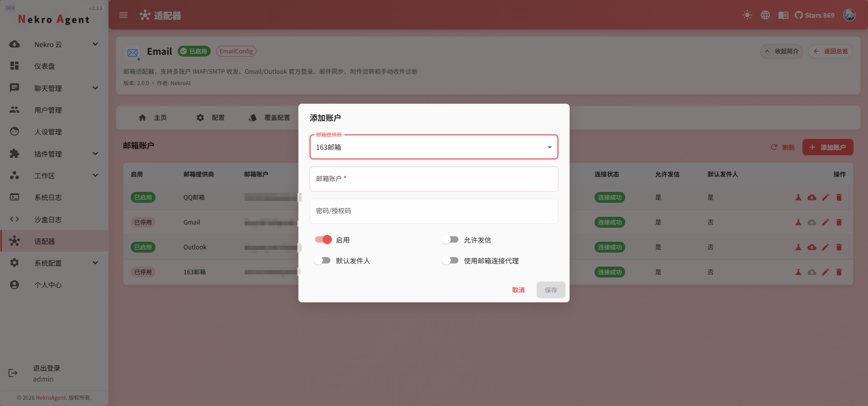Open language globe icon
Screen dimensions: 868x406
[765, 15]
